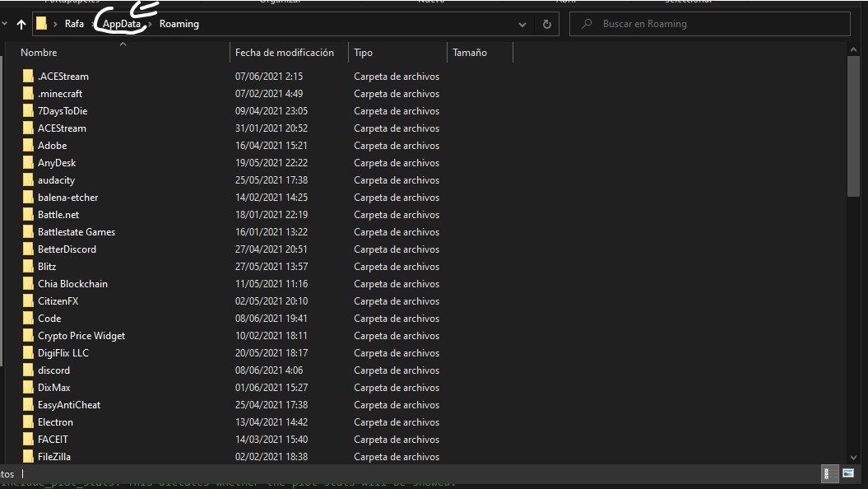The image size is (868, 489).
Task: Click date 31/01/2021 20:52
Action: (x=272, y=128)
